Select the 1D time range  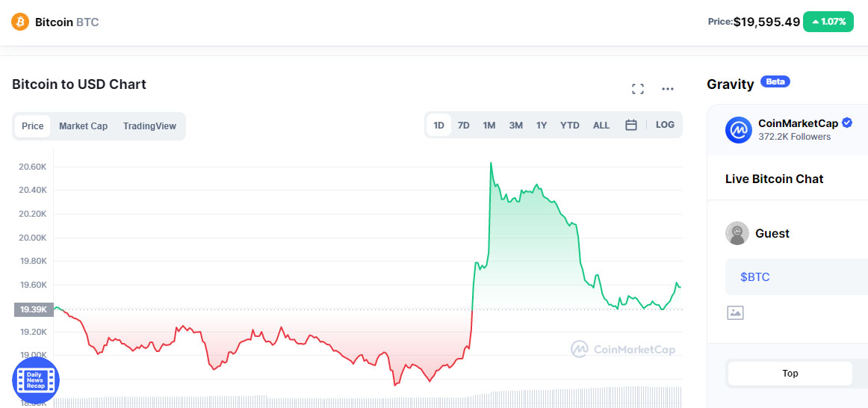click(x=439, y=126)
